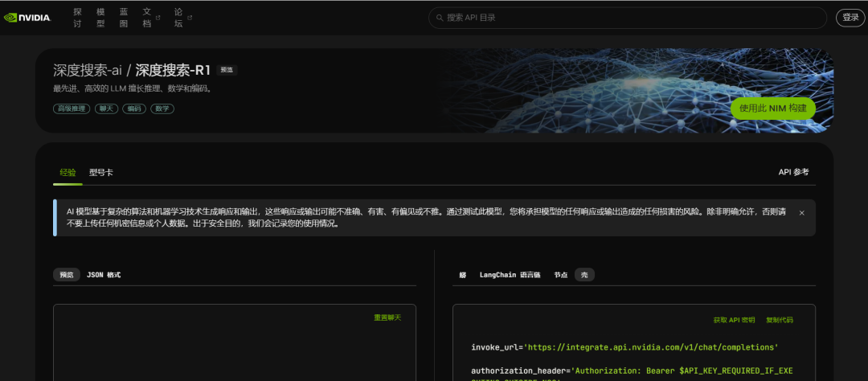The height and width of the screenshot is (381, 868).
Task: Open the 探讨 nav item
Action: click(x=77, y=18)
